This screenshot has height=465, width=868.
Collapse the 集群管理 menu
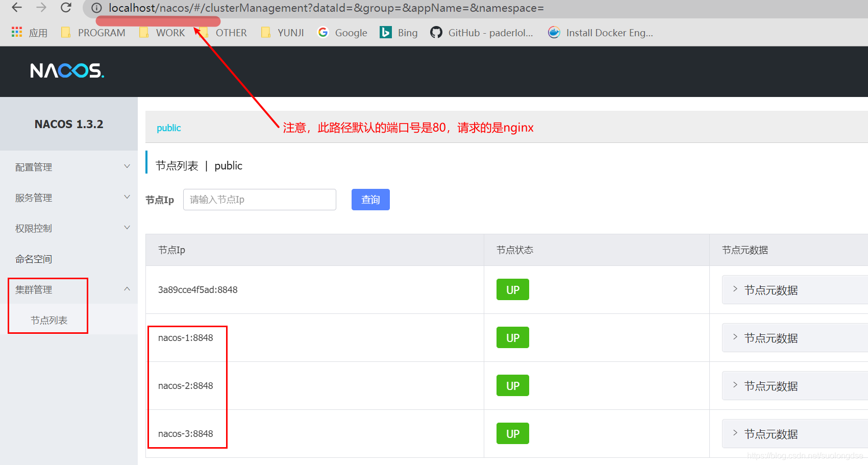[69, 289]
